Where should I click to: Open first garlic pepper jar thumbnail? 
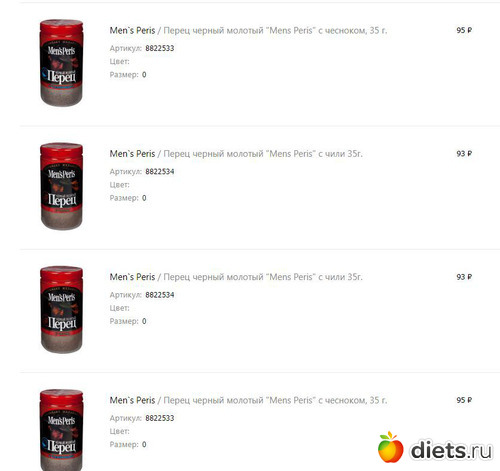[61, 63]
